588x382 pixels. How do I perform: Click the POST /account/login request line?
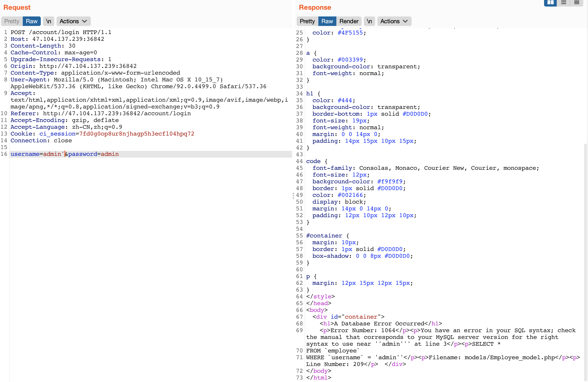click(x=61, y=32)
